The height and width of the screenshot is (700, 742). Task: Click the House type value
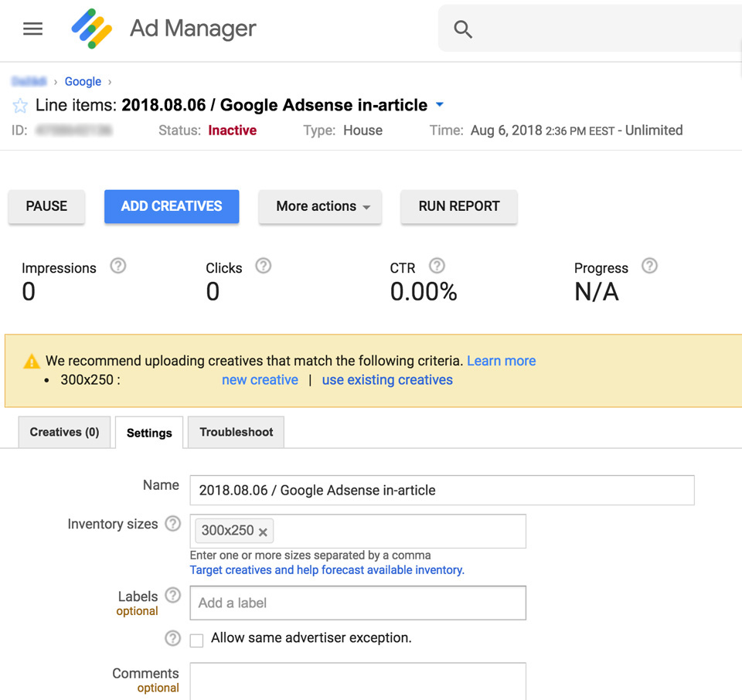[363, 131]
